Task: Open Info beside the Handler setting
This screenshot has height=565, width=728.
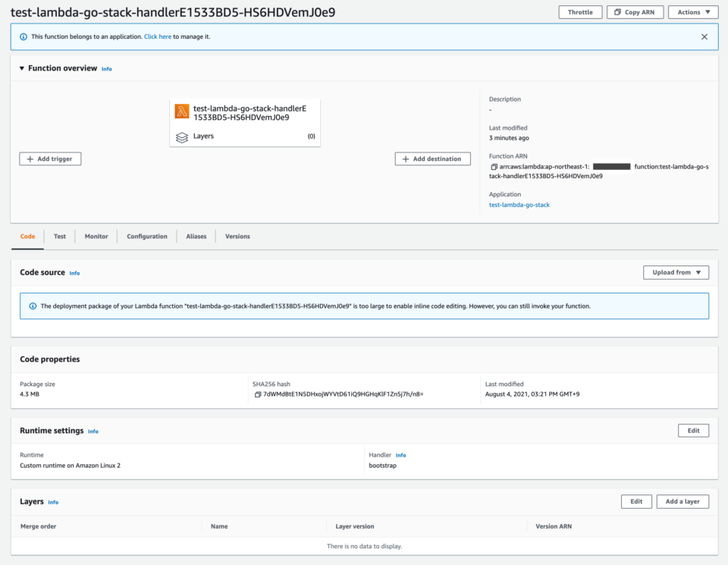Action: click(x=400, y=455)
